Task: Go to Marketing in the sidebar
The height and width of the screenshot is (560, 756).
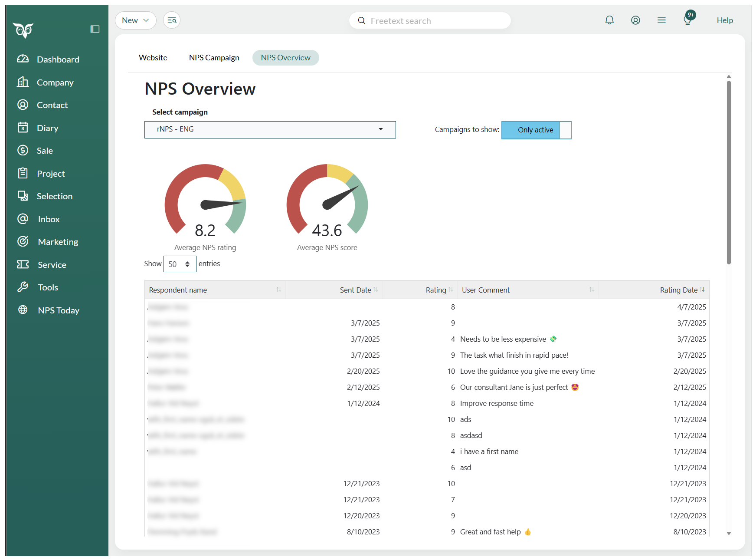Action: (x=58, y=242)
